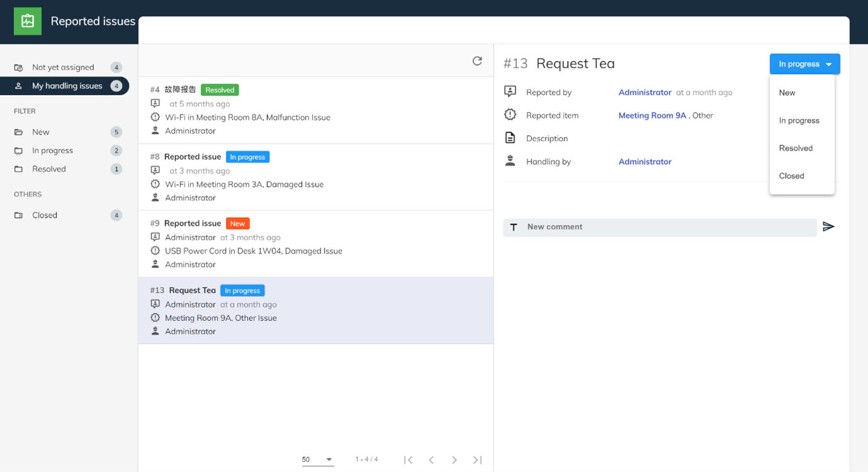Filter issues by Resolved in sidebar

tap(49, 169)
